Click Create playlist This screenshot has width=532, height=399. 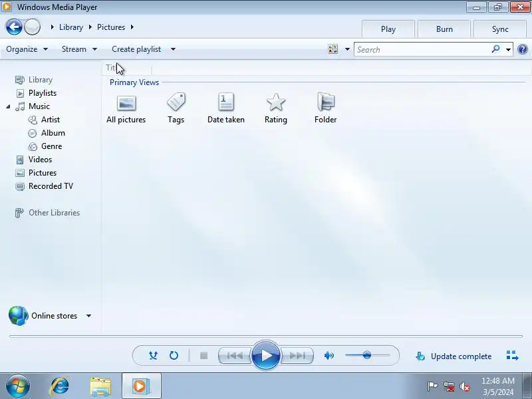pos(136,49)
